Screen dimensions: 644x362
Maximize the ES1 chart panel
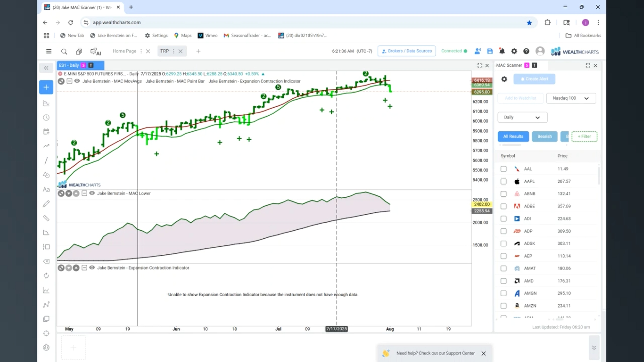click(x=479, y=65)
